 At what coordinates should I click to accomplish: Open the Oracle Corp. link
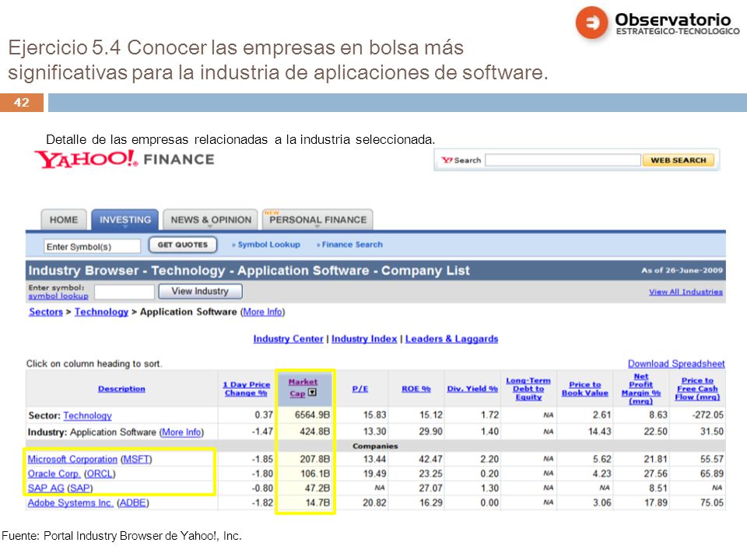pos(54,474)
